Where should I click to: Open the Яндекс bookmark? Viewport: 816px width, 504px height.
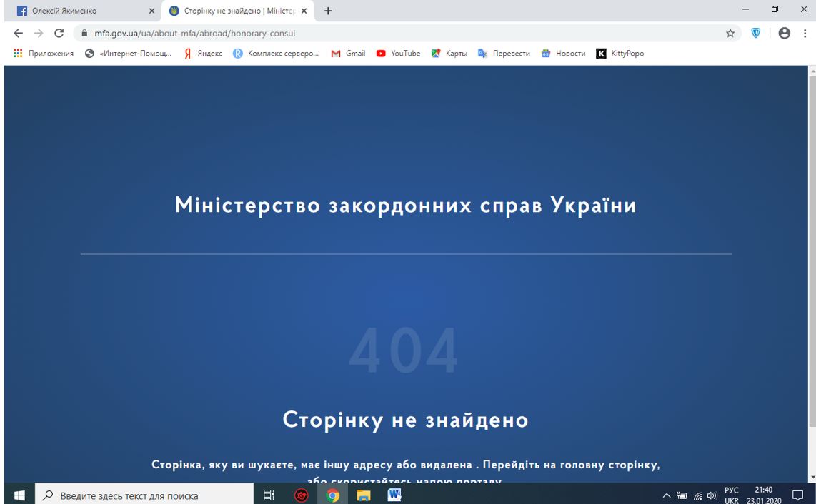(205, 53)
